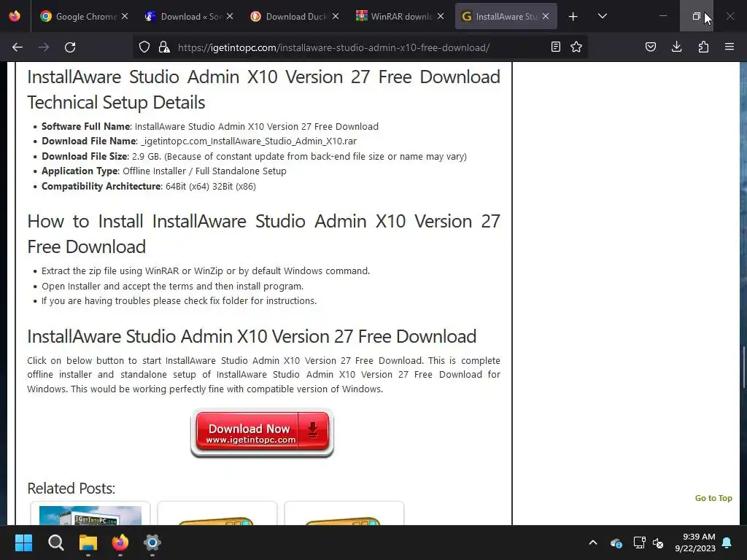Click the red Download Now button

click(262, 432)
